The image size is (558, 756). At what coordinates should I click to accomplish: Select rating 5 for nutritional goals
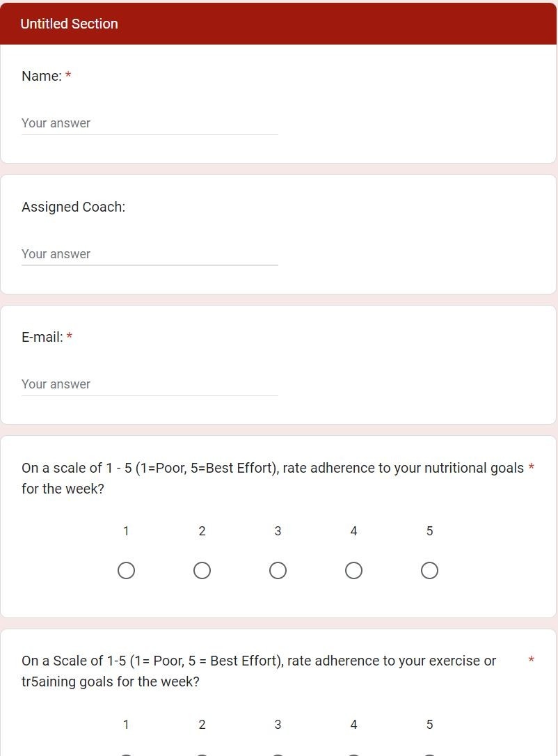[x=429, y=570]
